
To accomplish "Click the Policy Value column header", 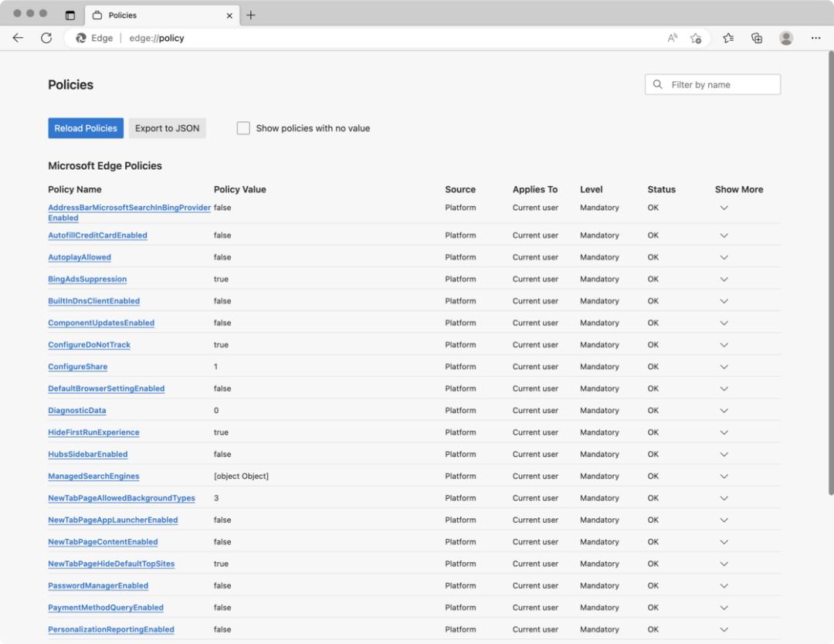I will coord(240,189).
